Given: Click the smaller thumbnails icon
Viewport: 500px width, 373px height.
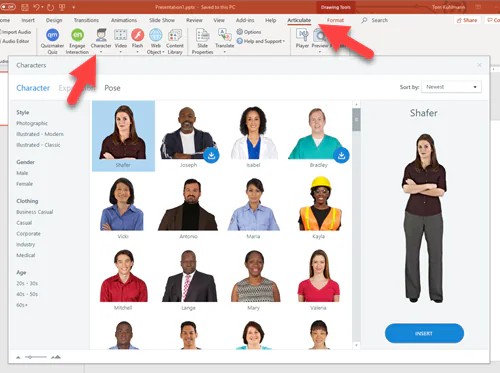Looking at the screenshot, I should [x=18, y=357].
